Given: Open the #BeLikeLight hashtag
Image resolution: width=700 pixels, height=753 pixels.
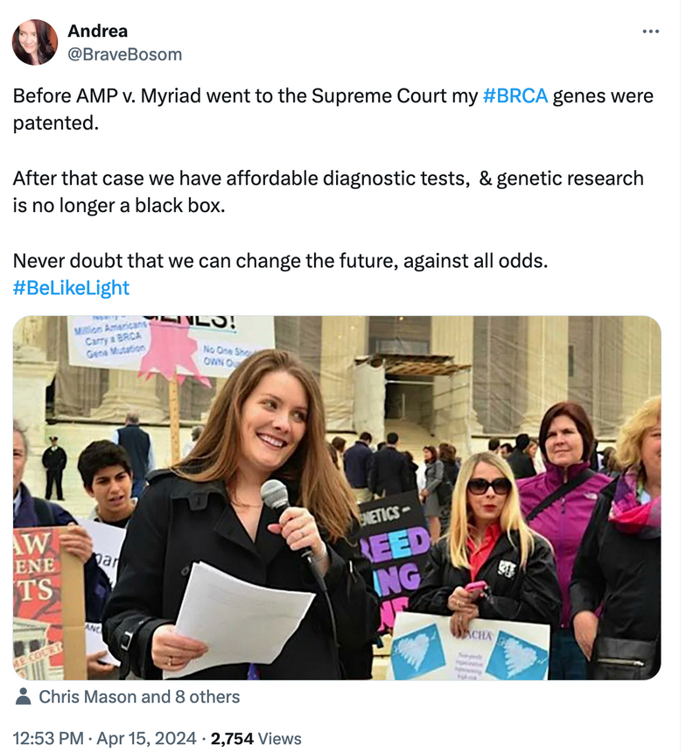Looking at the screenshot, I should [x=71, y=288].
